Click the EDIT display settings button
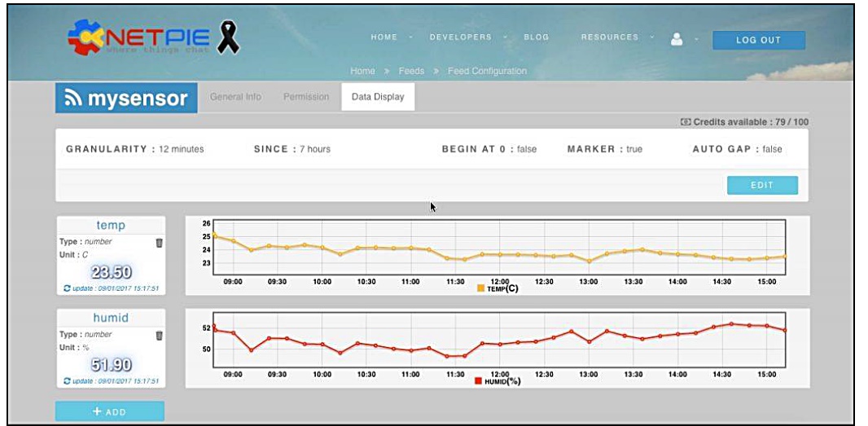This screenshot has width=868, height=426. (761, 185)
